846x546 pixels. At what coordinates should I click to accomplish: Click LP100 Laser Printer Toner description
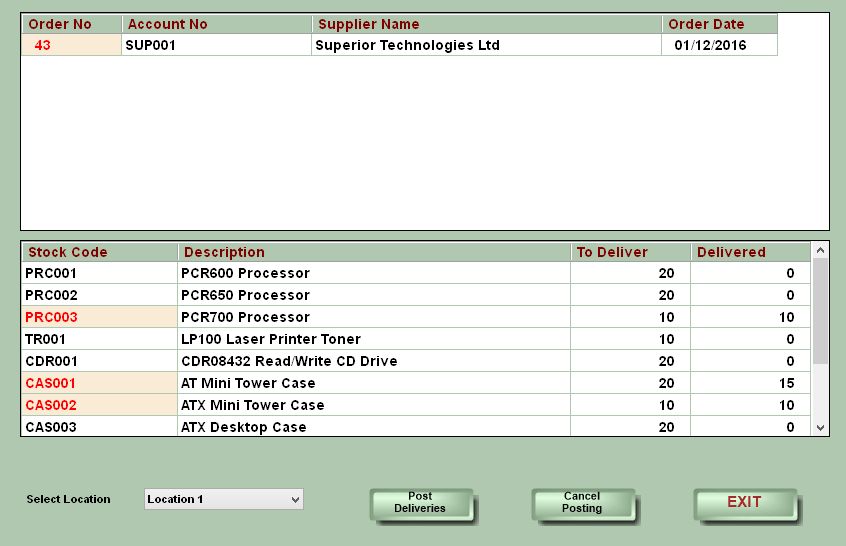pyautogui.click(x=374, y=339)
